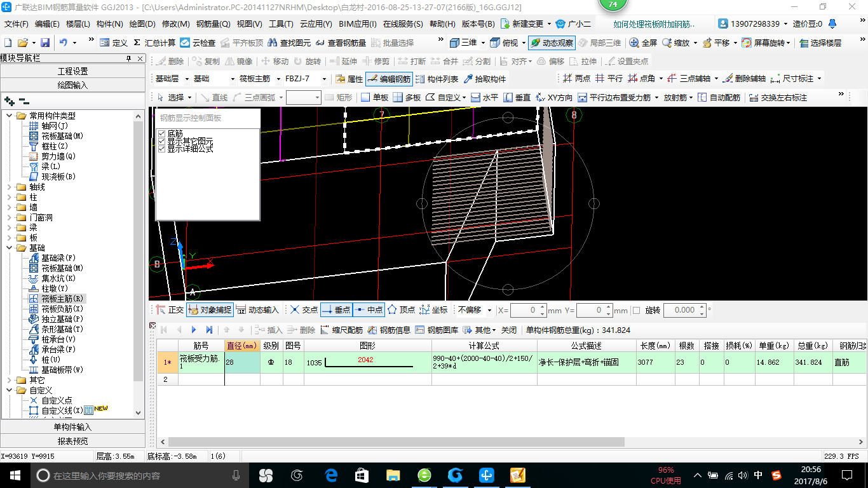Switch to 三维 3D view
868x488 pixels.
coord(463,43)
